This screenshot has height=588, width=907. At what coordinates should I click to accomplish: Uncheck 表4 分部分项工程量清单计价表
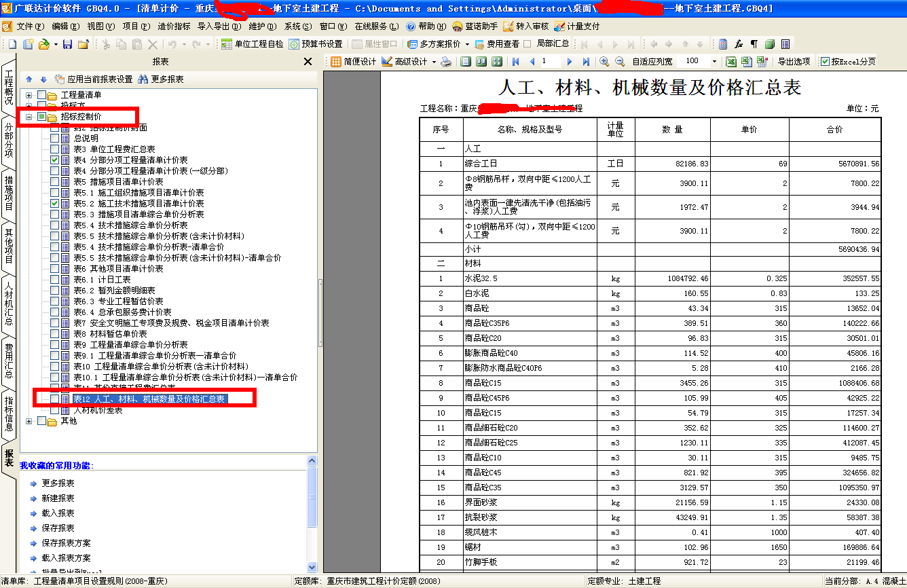(55, 160)
